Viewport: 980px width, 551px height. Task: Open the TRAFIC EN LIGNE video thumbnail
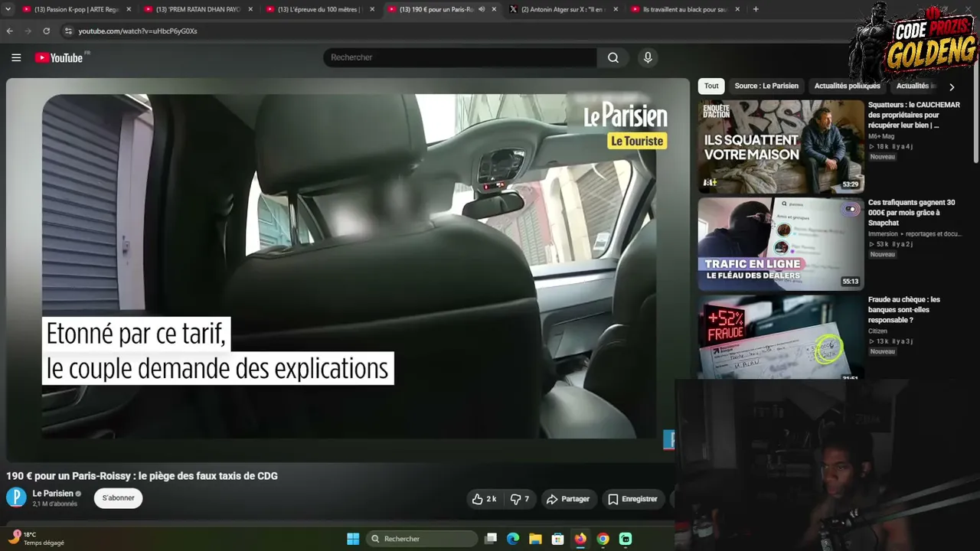tap(781, 244)
